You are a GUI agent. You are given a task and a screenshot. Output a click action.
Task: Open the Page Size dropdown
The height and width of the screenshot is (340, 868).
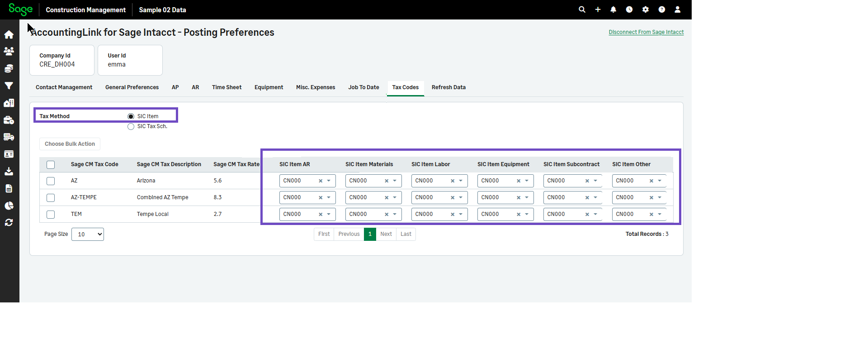(88, 235)
